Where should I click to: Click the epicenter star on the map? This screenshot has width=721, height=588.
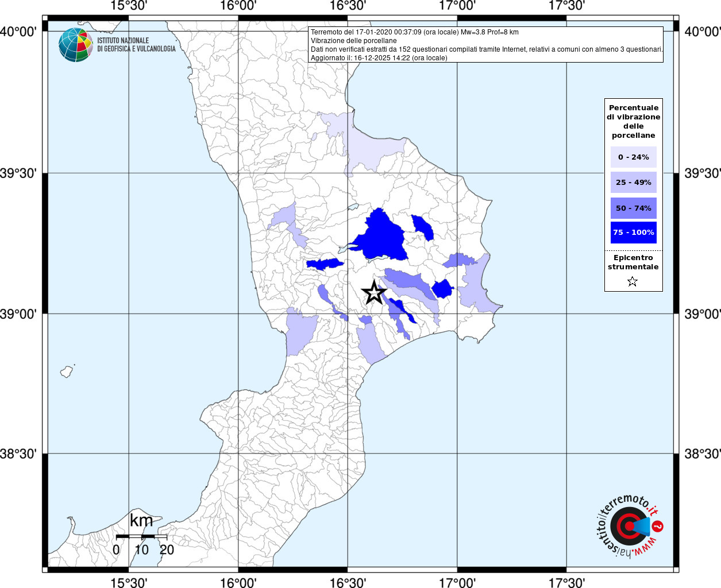pyautogui.click(x=373, y=293)
